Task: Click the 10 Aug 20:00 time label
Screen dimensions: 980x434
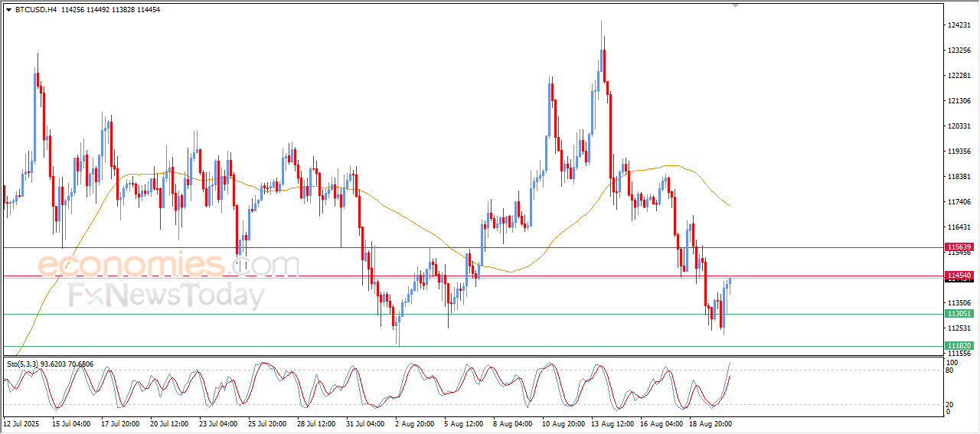Action: point(563,423)
